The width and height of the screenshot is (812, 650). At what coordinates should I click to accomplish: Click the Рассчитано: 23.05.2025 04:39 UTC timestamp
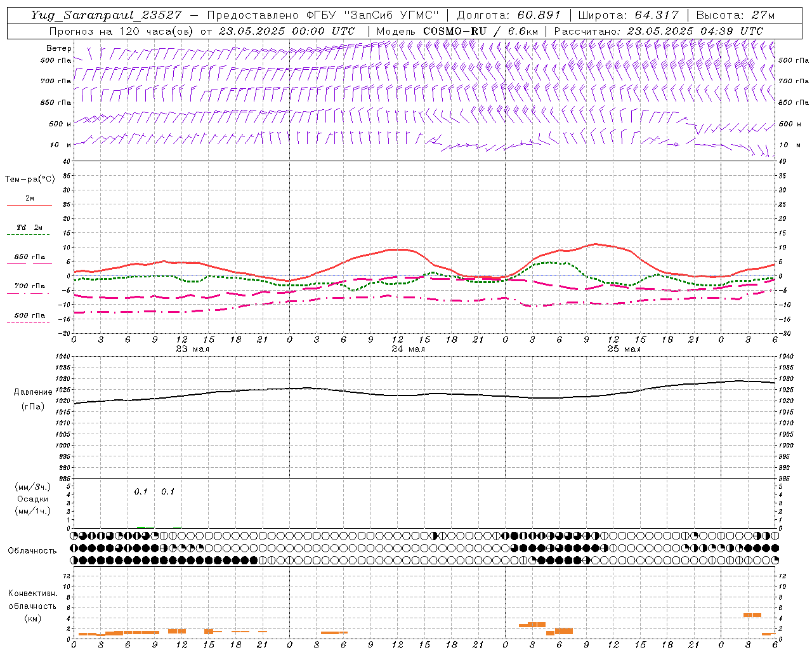658,31
